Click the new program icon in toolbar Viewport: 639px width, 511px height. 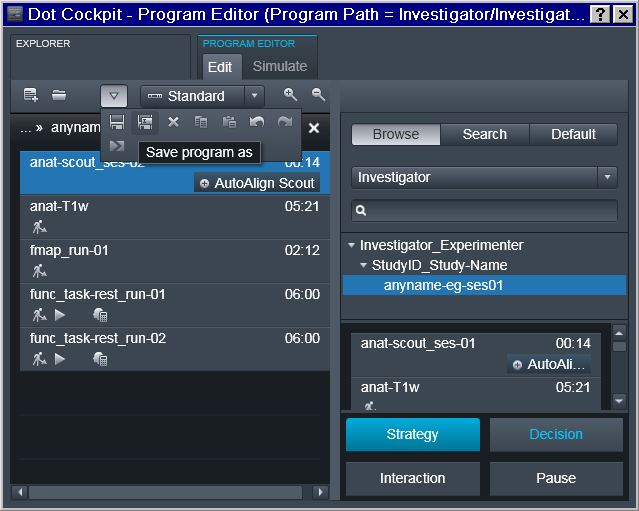click(x=31, y=95)
